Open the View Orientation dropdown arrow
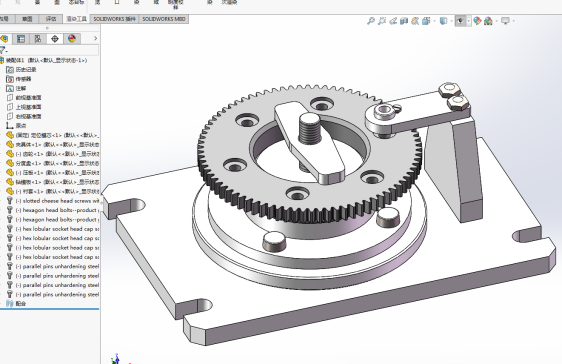The width and height of the screenshot is (562, 364). point(434,21)
